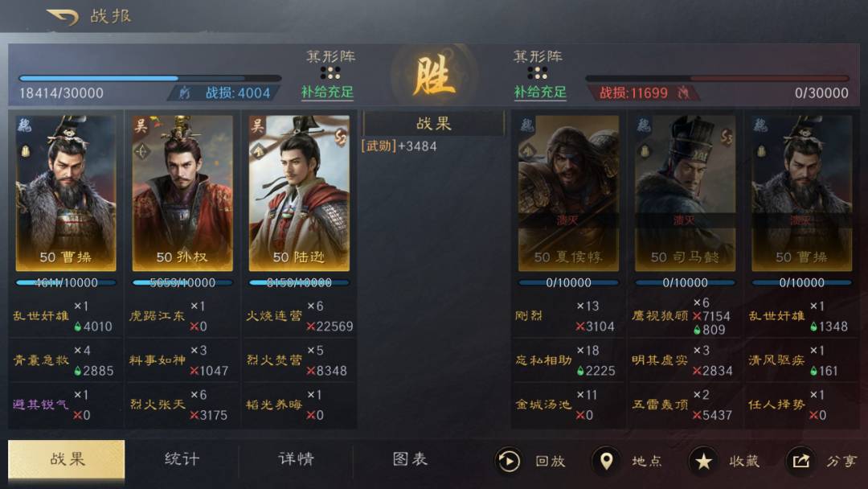The width and height of the screenshot is (868, 489).
Task: Click left formation dots icon under 箕形阵
Action: 330,73
